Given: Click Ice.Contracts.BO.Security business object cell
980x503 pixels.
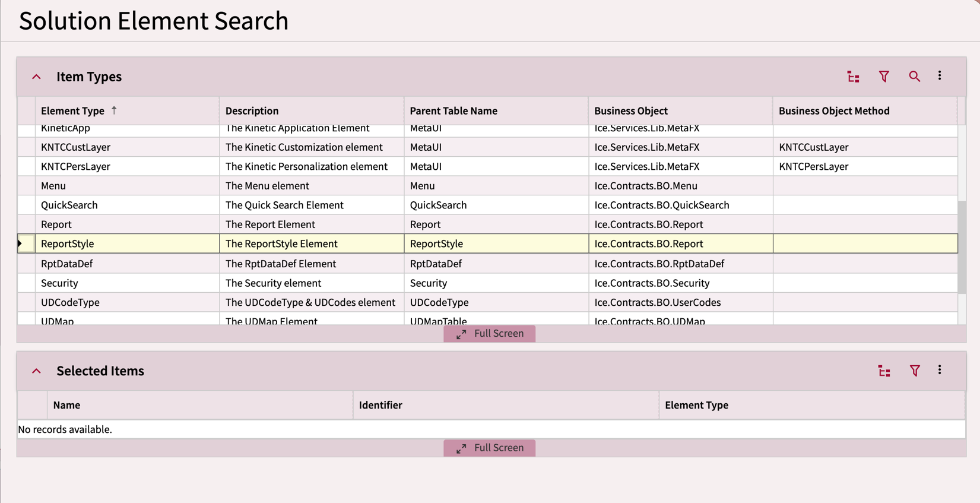Looking at the screenshot, I should [x=681, y=283].
